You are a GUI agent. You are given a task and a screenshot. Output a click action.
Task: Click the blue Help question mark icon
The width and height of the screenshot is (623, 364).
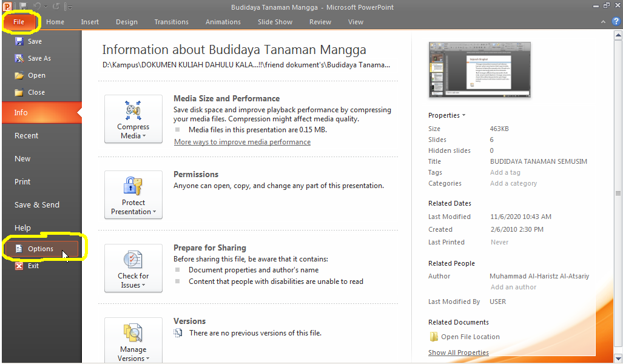tap(616, 21)
